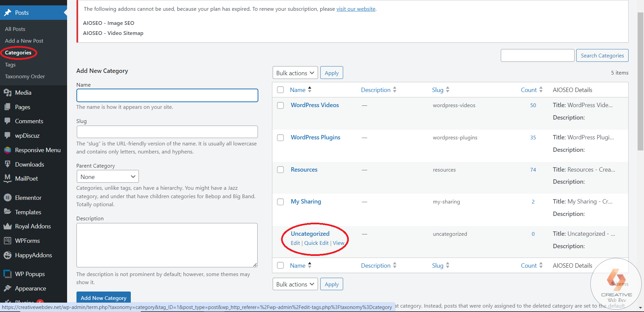Click the Responsive Menu icon
This screenshot has width=644, height=312.
click(7, 150)
